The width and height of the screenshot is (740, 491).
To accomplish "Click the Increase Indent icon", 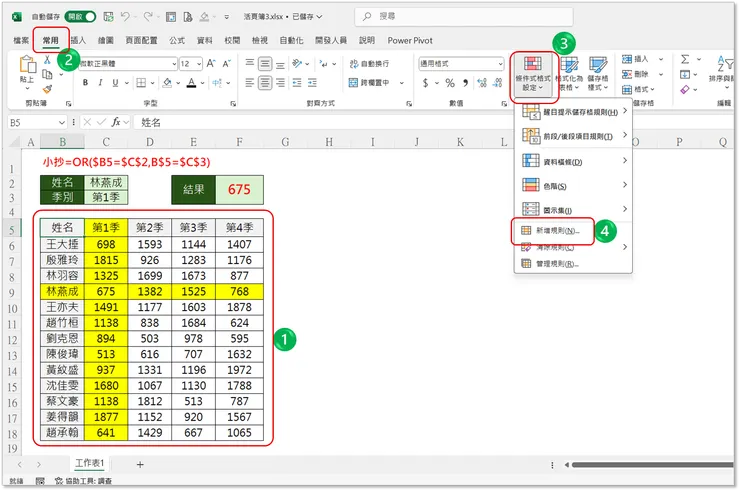I will [312, 83].
